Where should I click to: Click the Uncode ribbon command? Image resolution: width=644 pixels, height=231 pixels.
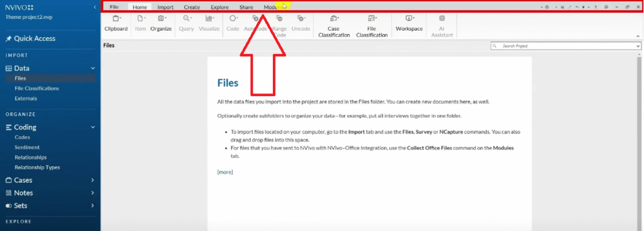click(301, 23)
